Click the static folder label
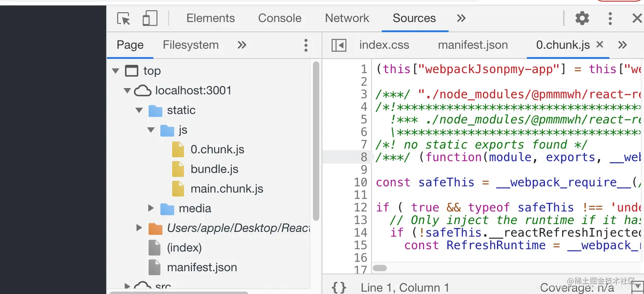Viewport: 644px width, 294px height. [181, 110]
